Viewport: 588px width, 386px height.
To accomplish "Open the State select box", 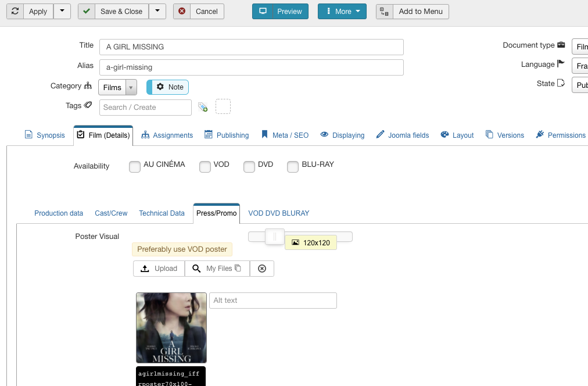I will (580, 85).
